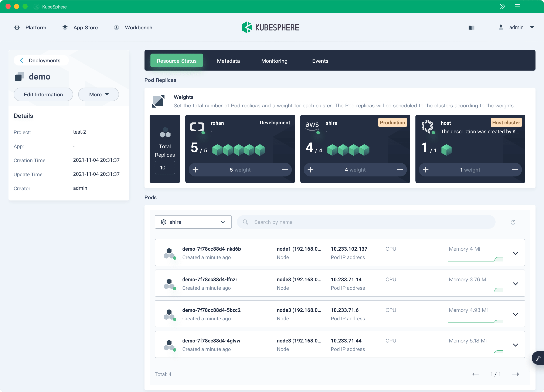
Task: Click minus icon to decrease shire weight
Action: pyautogui.click(x=400, y=170)
